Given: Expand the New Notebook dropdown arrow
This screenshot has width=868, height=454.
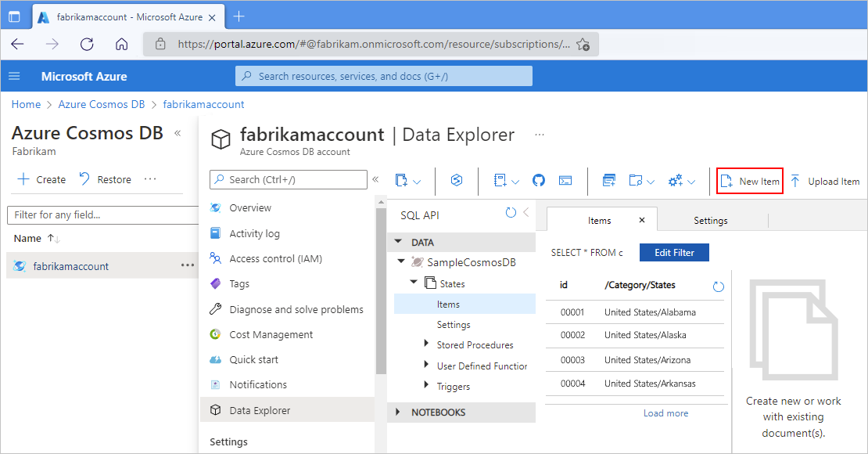Looking at the screenshot, I should [x=515, y=180].
